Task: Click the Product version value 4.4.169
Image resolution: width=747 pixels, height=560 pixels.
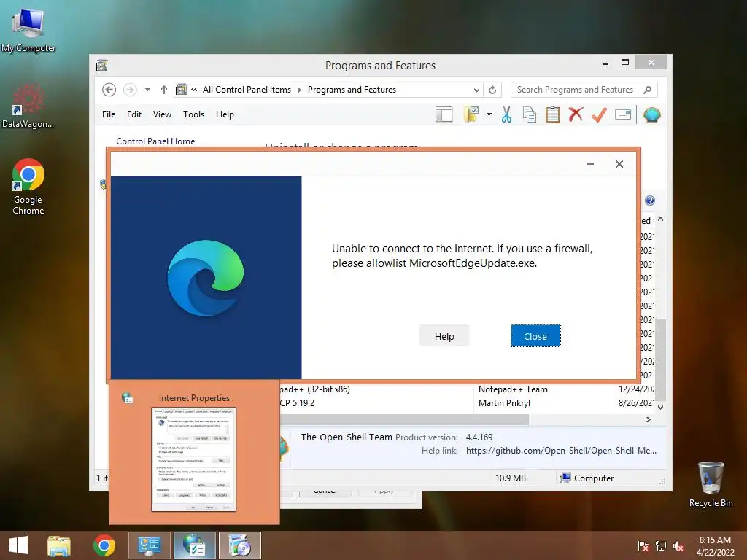Action: (x=479, y=437)
